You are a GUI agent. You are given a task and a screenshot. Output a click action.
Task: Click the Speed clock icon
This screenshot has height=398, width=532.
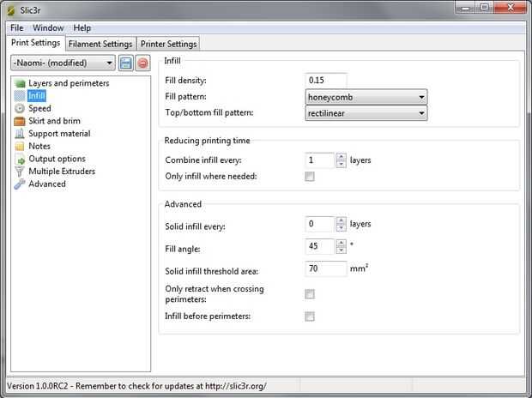20,109
